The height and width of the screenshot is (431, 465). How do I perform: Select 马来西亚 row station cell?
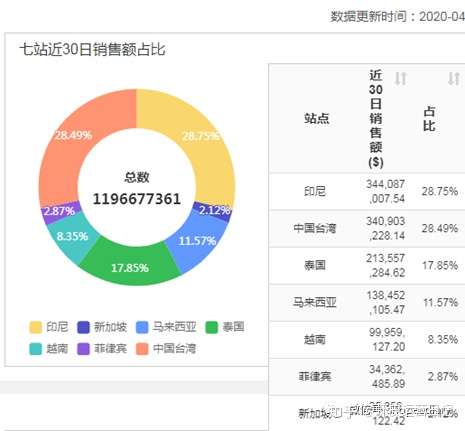(x=315, y=302)
